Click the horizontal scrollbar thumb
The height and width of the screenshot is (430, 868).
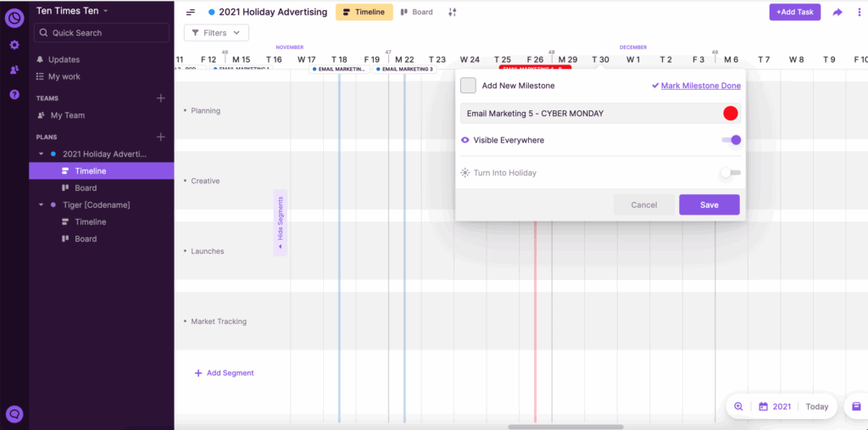(x=565, y=427)
